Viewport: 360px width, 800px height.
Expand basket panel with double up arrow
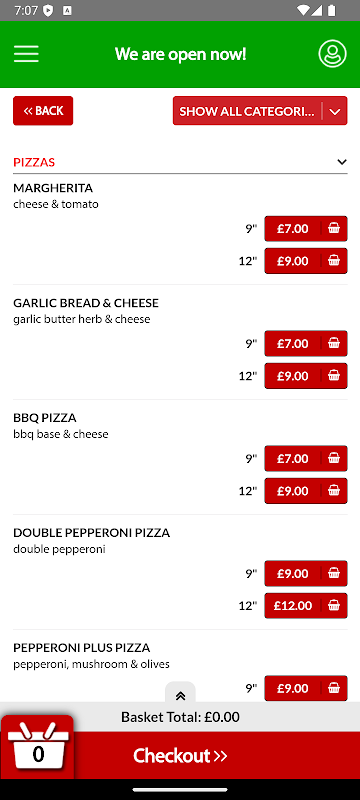180,695
